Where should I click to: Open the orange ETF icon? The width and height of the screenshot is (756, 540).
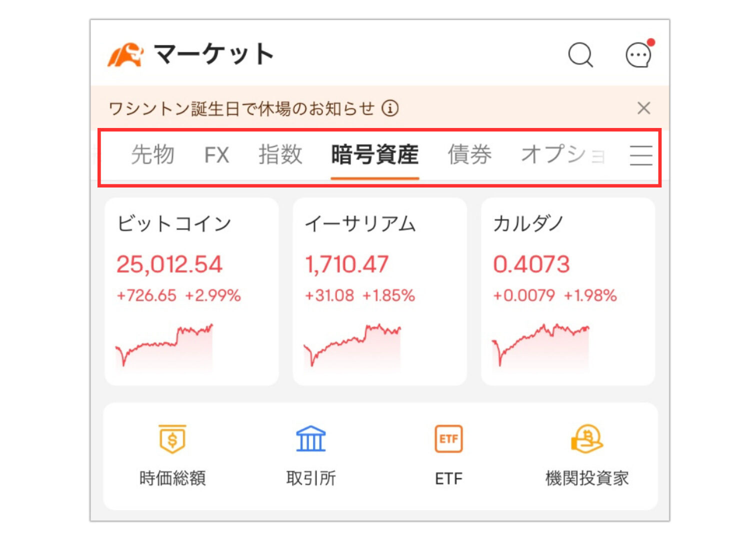(448, 439)
